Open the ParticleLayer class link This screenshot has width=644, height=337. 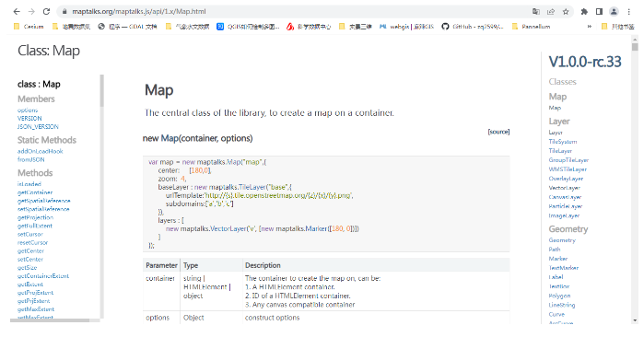(x=566, y=206)
